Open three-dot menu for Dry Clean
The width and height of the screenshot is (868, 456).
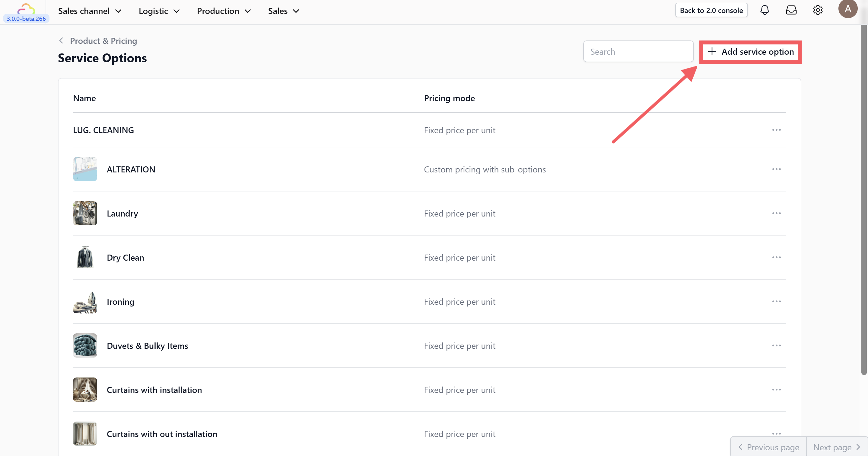click(x=776, y=257)
